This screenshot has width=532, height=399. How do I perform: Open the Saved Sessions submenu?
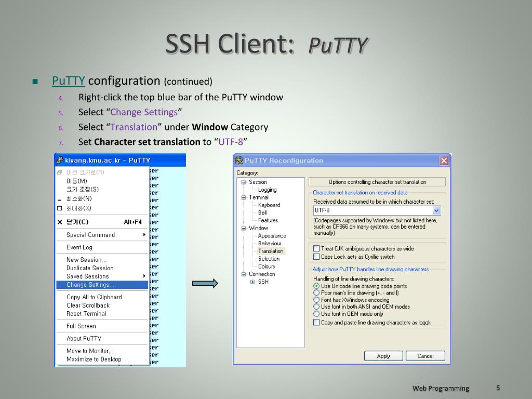pyautogui.click(x=102, y=276)
